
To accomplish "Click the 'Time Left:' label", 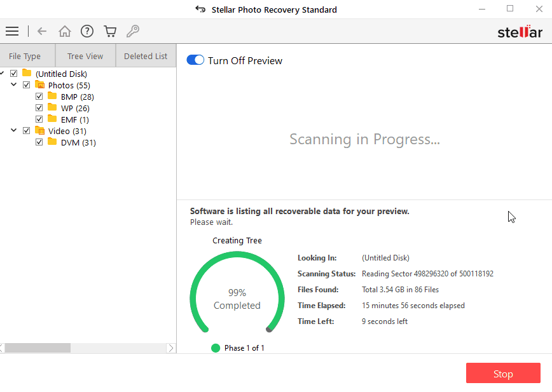I will 316,321.
